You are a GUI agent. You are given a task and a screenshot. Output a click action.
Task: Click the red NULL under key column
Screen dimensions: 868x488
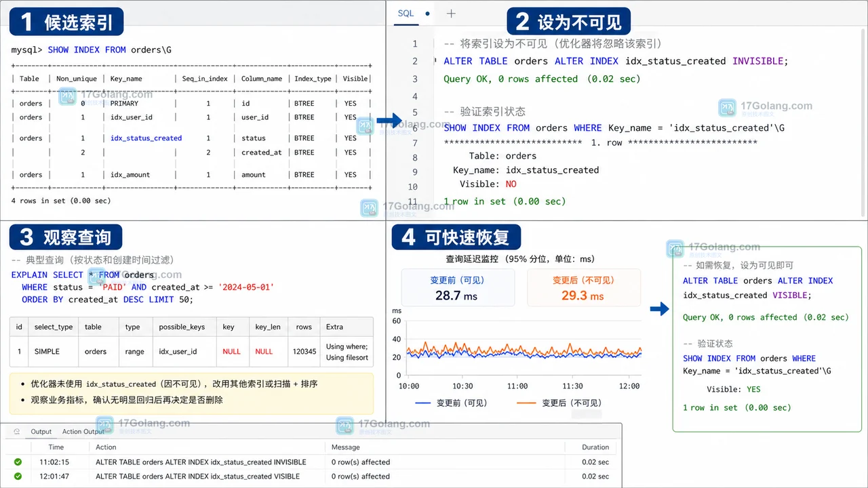pos(231,352)
